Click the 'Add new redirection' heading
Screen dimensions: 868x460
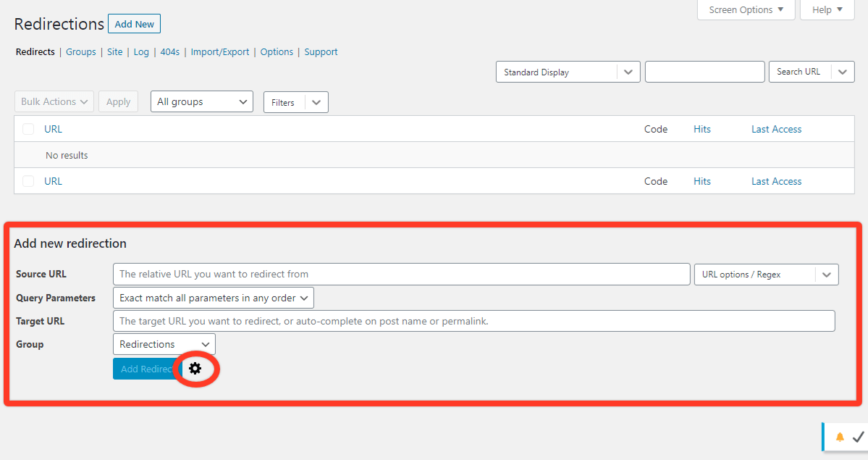coord(70,243)
